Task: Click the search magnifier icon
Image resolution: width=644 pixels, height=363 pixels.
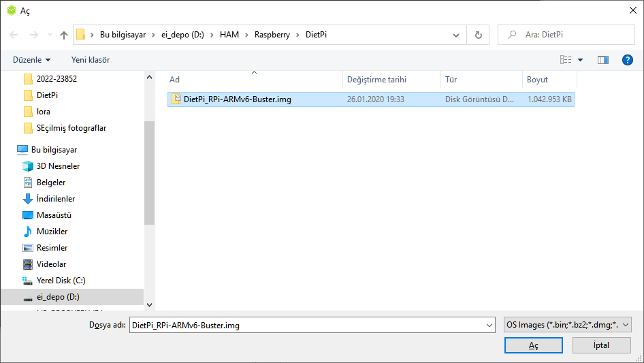Action: tap(512, 35)
